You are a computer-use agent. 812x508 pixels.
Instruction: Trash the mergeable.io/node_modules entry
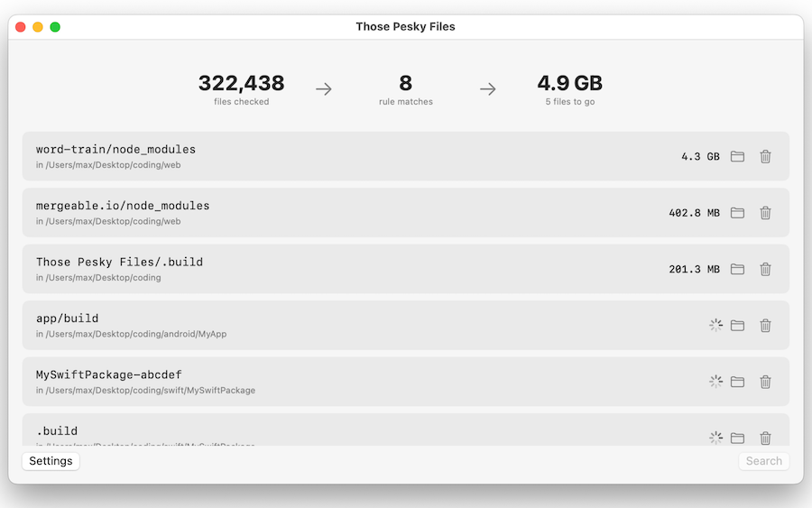[x=765, y=213]
